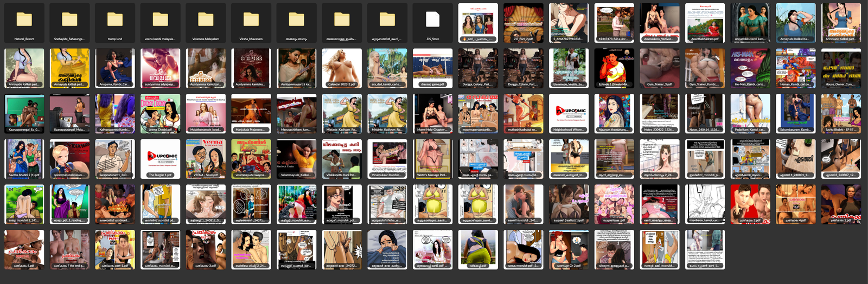Select the Vilakkapetta Kani Par file

342,159
